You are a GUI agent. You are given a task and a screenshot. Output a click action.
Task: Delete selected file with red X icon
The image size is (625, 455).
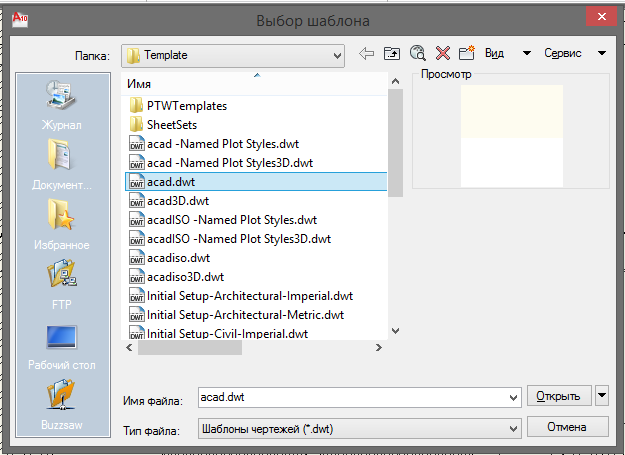point(443,53)
